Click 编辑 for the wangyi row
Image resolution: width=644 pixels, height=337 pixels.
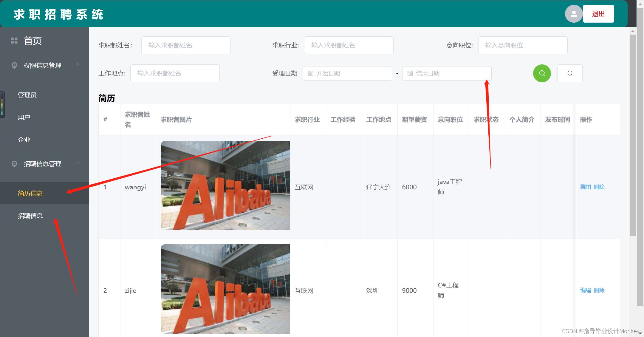[x=586, y=187]
